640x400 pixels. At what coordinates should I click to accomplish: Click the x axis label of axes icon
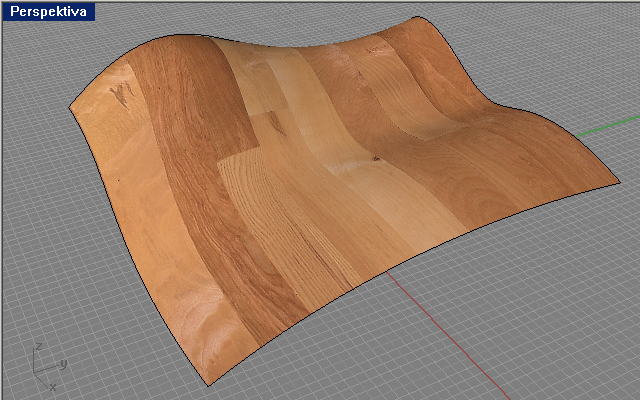52,385
